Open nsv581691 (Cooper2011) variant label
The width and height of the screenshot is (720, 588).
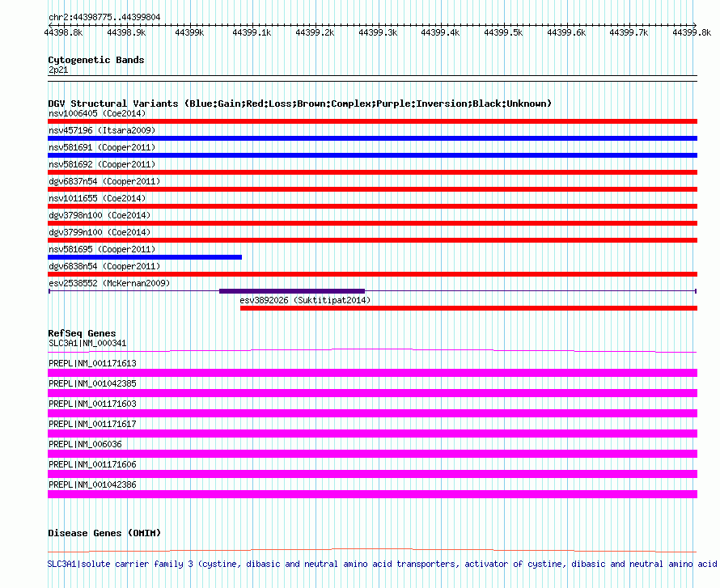[x=102, y=147]
